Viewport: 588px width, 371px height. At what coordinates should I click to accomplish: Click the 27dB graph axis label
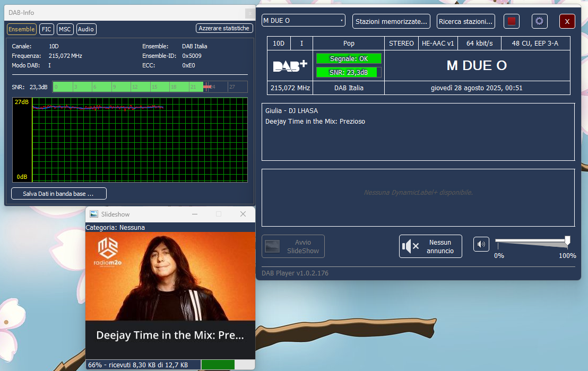[21, 102]
